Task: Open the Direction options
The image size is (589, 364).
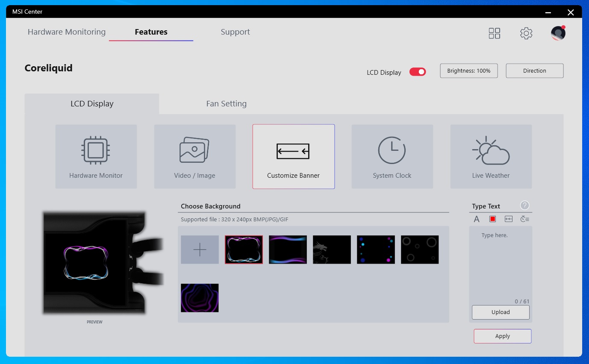Action: [534, 71]
